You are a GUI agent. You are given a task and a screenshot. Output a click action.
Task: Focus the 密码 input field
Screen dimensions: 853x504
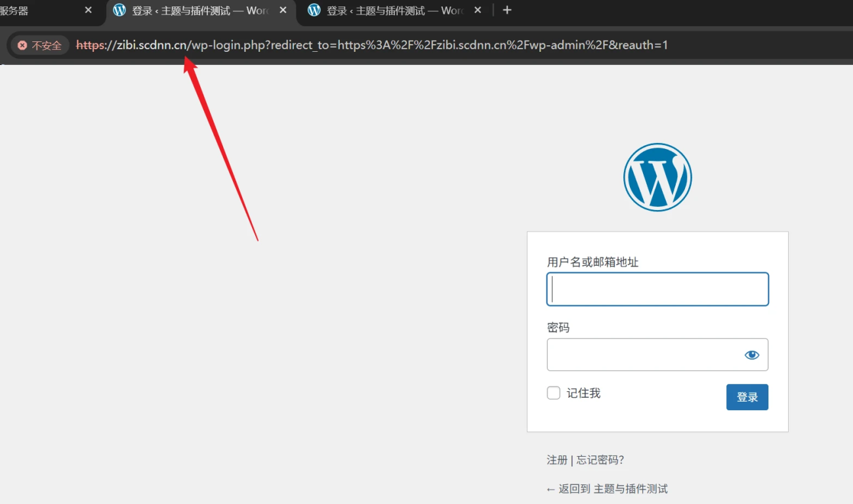(x=657, y=355)
